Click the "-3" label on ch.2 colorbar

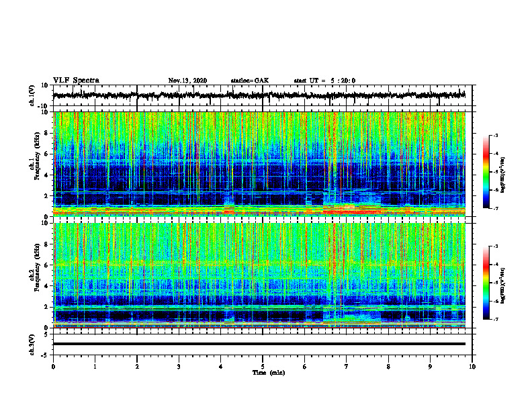click(x=495, y=246)
